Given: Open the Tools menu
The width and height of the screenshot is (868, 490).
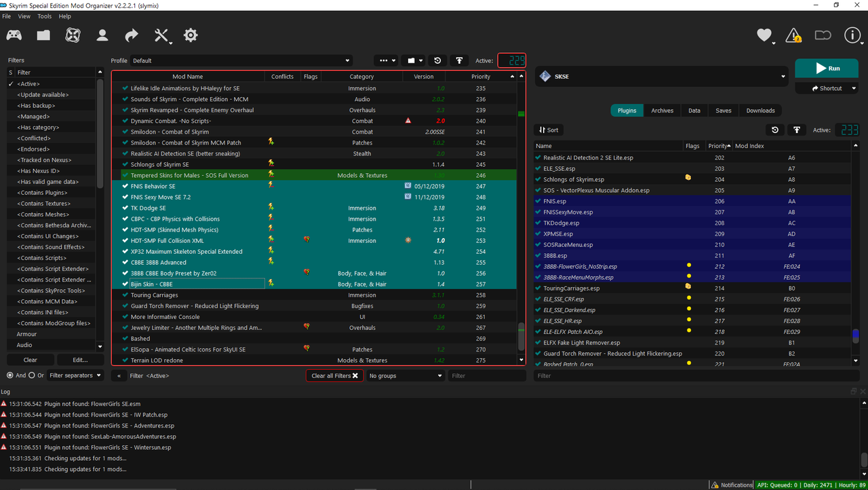Looking at the screenshot, I should tap(45, 16).
